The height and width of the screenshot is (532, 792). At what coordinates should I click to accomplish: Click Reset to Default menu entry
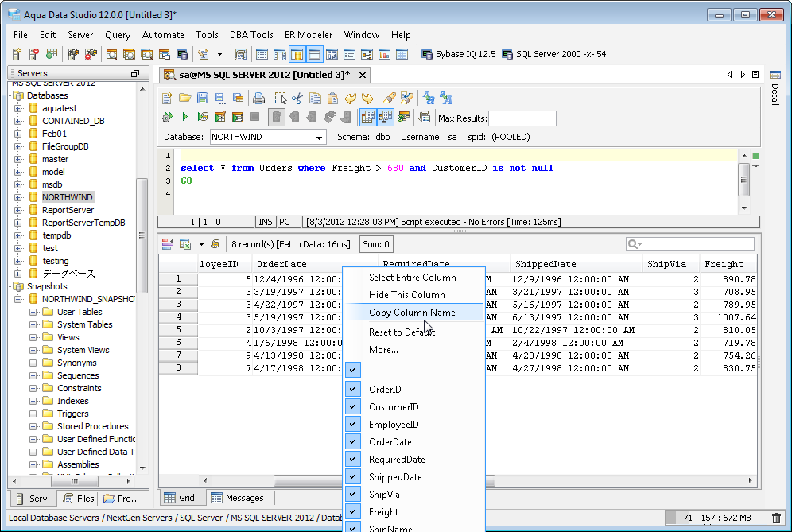click(413, 332)
